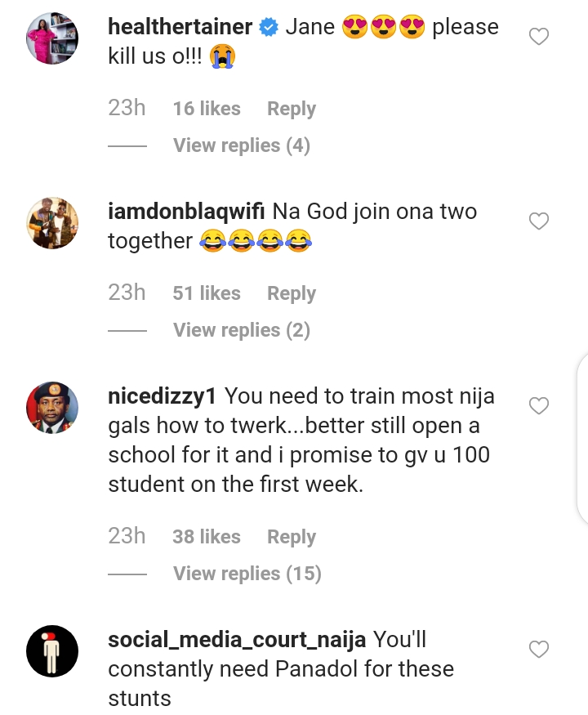Tap healthertainer's verified badge
Screen dimensions: 588x715
(x=268, y=27)
